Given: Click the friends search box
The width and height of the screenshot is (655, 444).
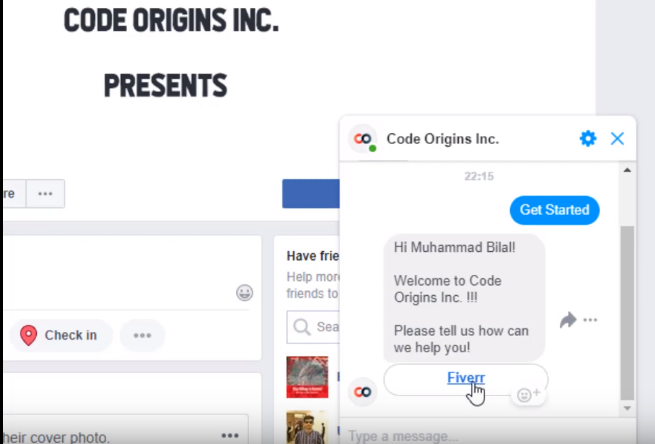Looking at the screenshot, I should pyautogui.click(x=313, y=327).
